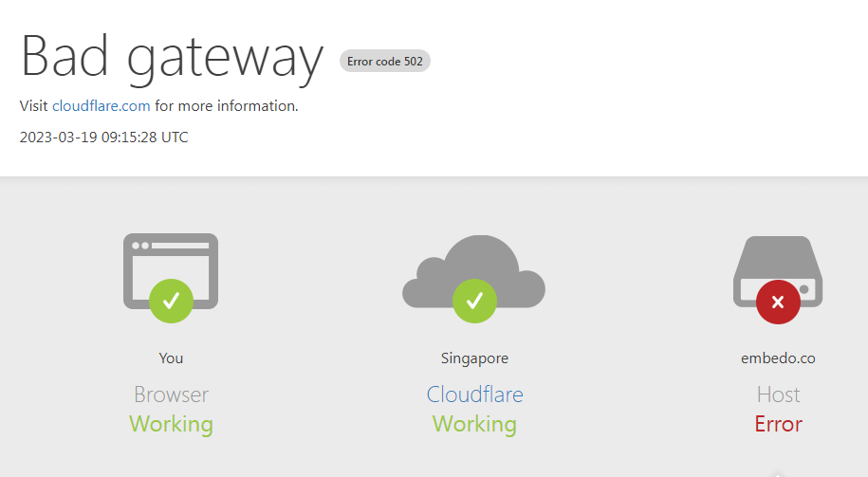The width and height of the screenshot is (868, 477).
Task: Click the red Error status text
Action: (778, 424)
